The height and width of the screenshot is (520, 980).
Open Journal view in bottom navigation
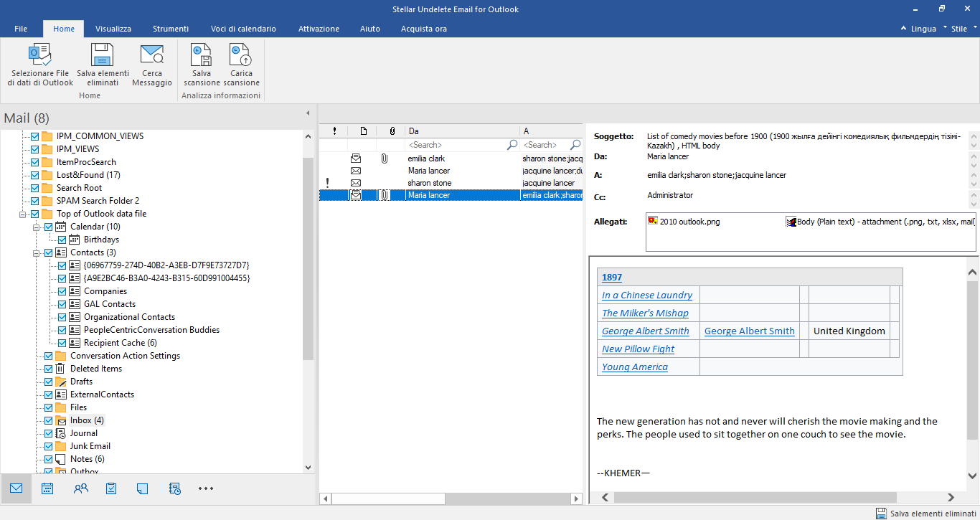[x=175, y=488]
